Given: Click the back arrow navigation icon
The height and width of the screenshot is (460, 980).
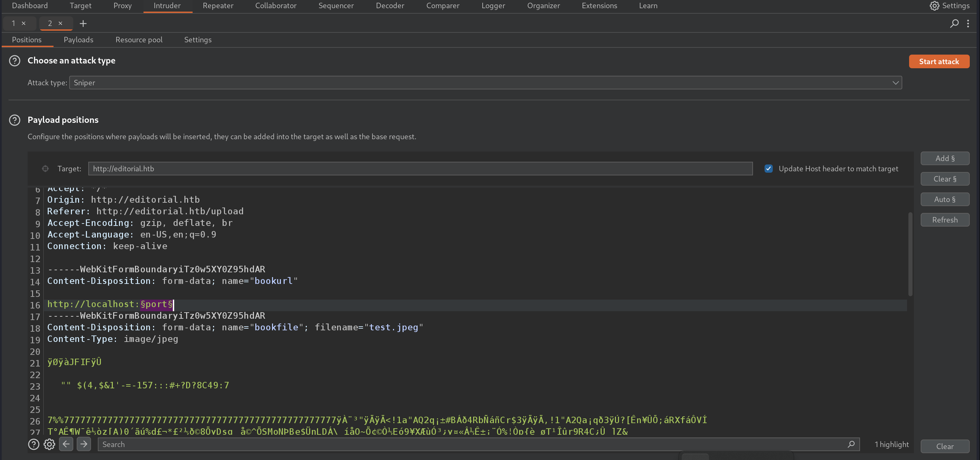Looking at the screenshot, I should [x=66, y=444].
